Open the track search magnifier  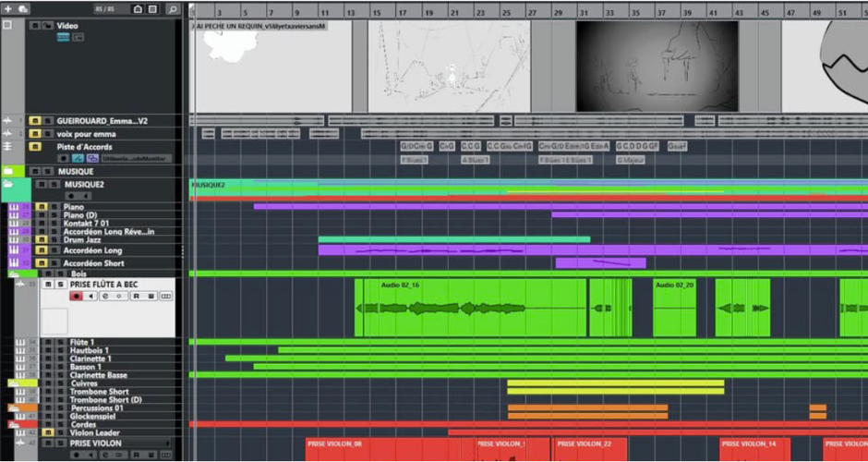tap(173, 9)
